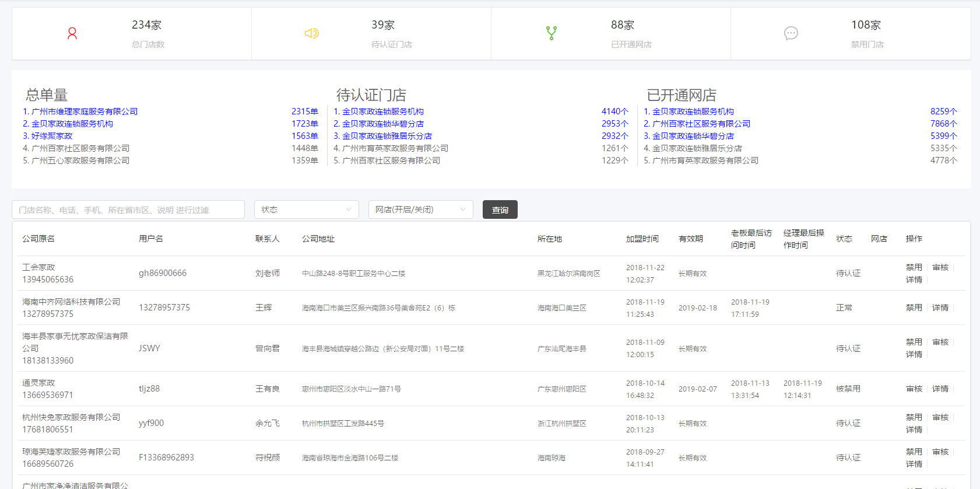Click the 234家 total stores count
Viewport: 980px width, 489px height.
pos(146,25)
